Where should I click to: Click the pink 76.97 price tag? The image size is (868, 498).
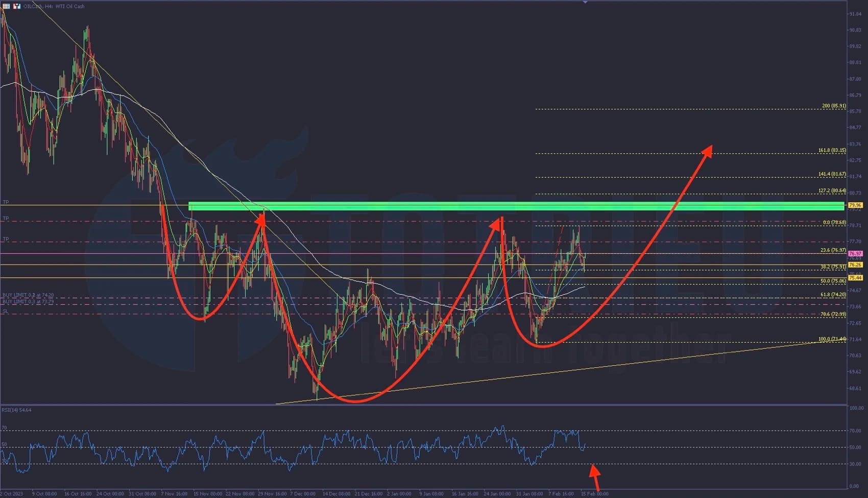click(x=855, y=253)
